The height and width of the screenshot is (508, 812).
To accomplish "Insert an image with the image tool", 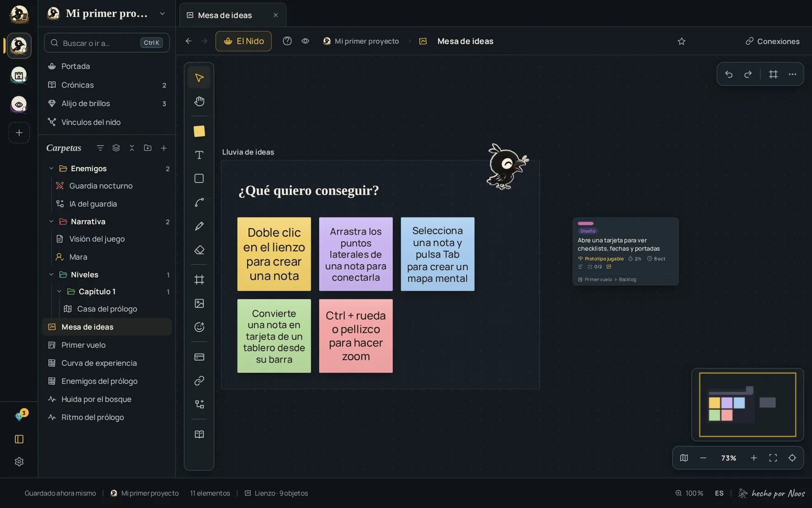I will tap(199, 303).
